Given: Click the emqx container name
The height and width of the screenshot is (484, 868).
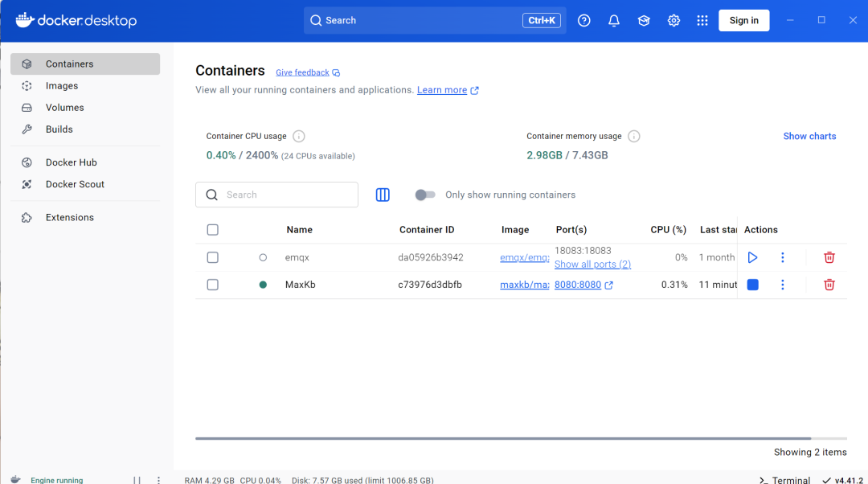Looking at the screenshot, I should pyautogui.click(x=297, y=257).
